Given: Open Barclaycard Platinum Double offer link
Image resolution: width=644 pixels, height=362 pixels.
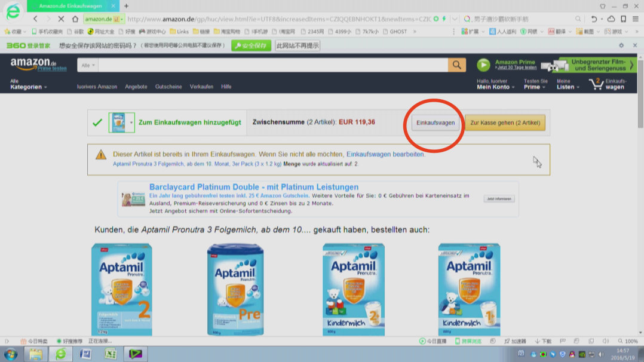Looking at the screenshot, I should pos(254,187).
